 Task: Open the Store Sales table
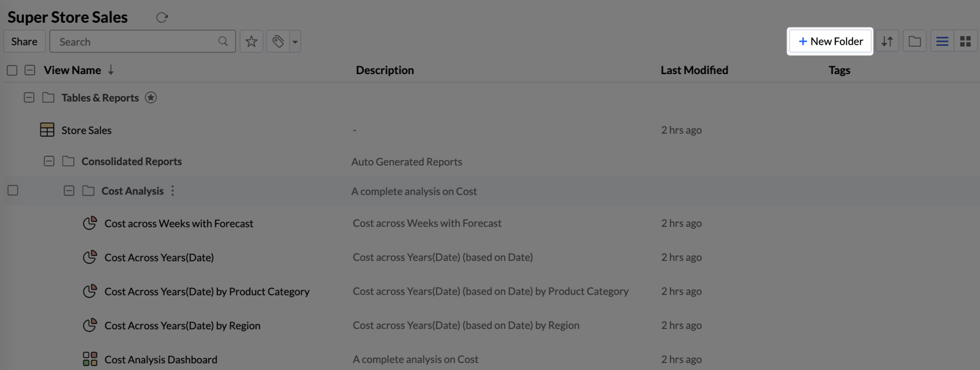click(x=86, y=130)
